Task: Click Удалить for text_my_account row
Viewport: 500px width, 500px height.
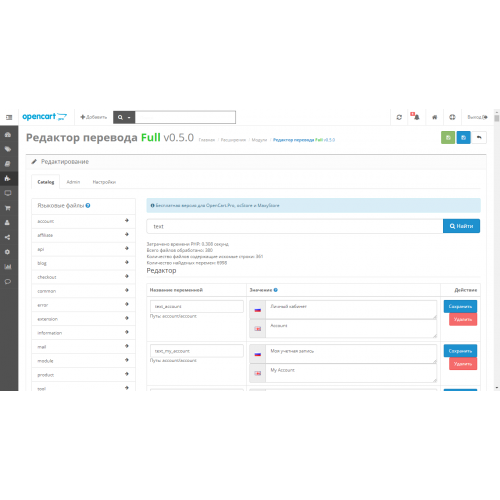Action: pyautogui.click(x=463, y=364)
